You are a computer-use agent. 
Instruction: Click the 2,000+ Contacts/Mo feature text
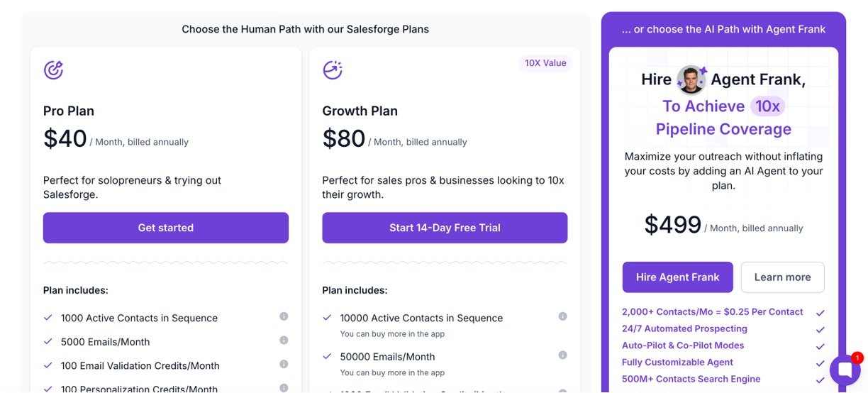712,312
